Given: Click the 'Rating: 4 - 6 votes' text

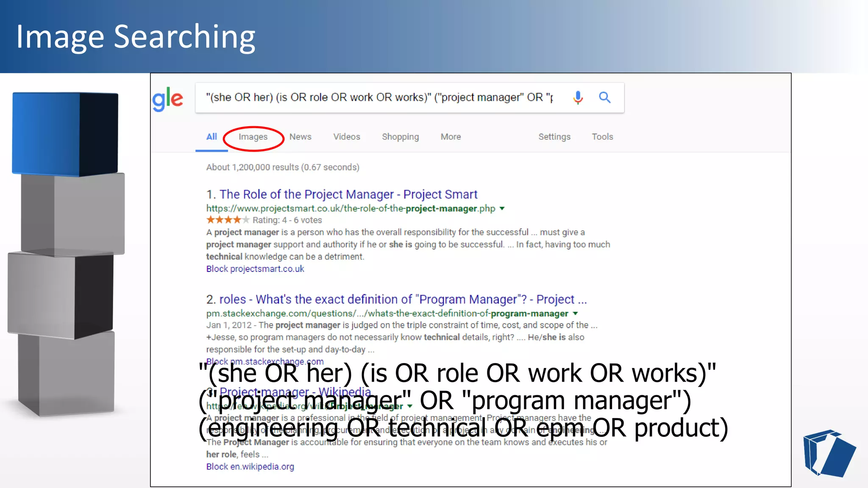Looking at the screenshot, I should coord(287,220).
